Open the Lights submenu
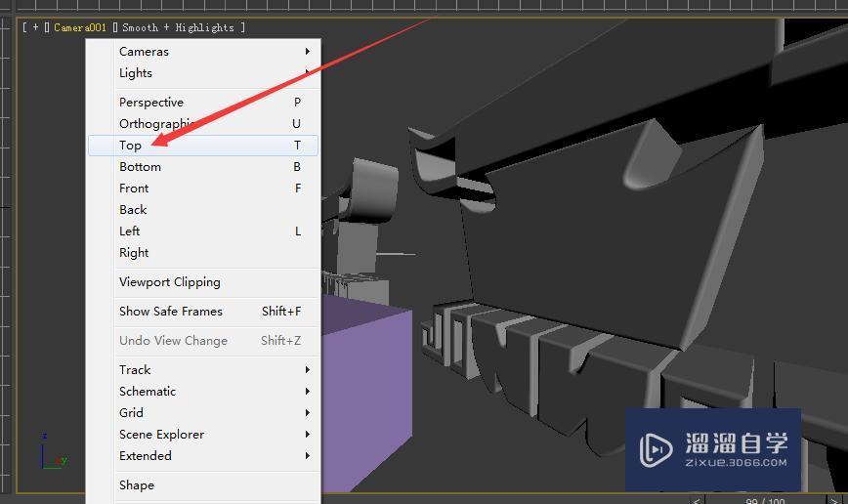Screen dimensions: 848x504 coord(203,73)
